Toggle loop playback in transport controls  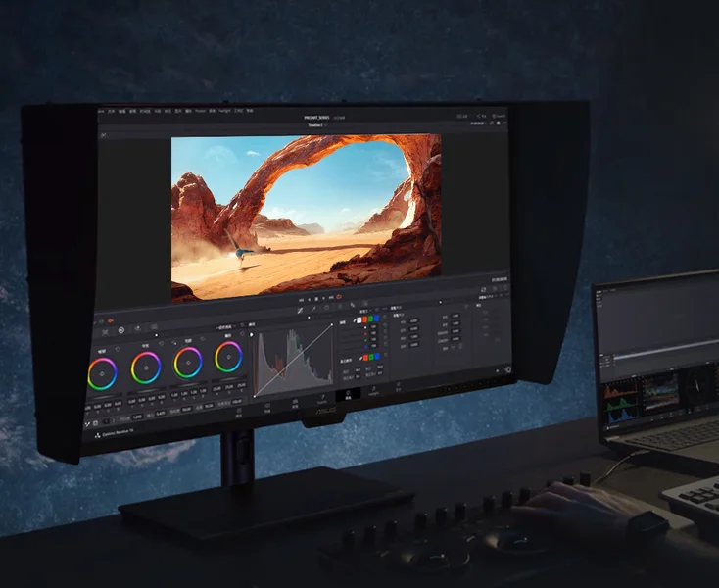(338, 297)
